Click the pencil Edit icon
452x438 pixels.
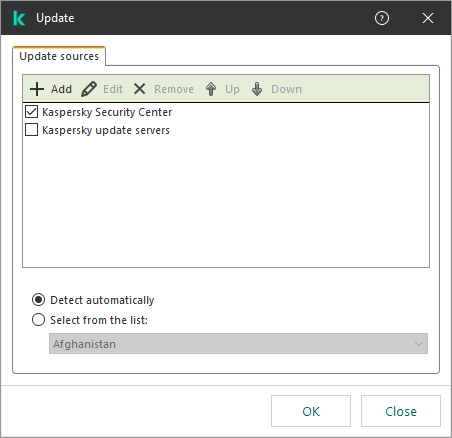tap(89, 89)
